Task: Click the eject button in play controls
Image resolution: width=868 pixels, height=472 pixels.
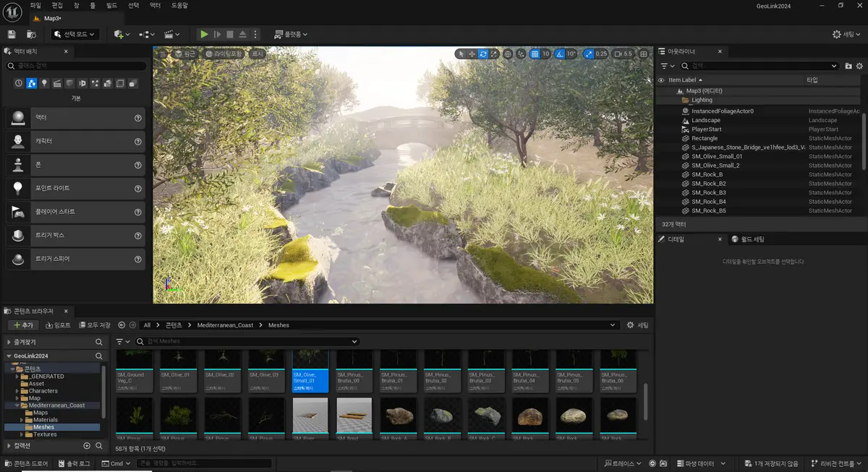Action: [x=243, y=34]
